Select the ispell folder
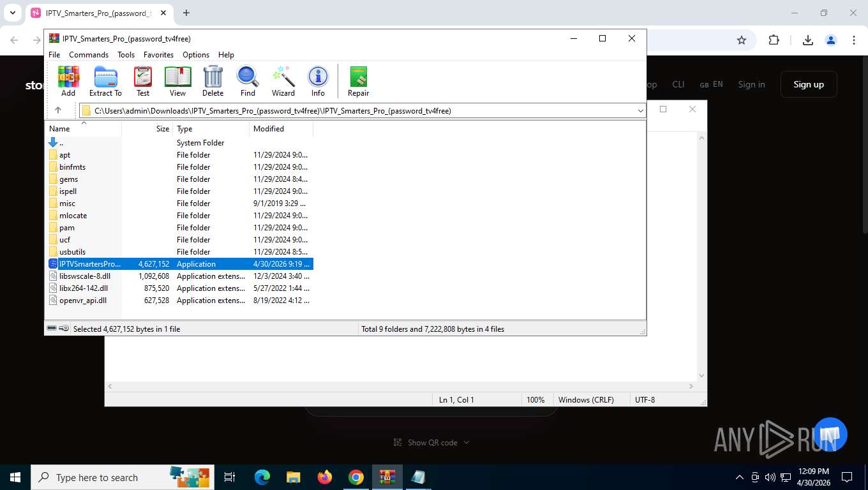The image size is (868, 490). (x=180, y=191)
